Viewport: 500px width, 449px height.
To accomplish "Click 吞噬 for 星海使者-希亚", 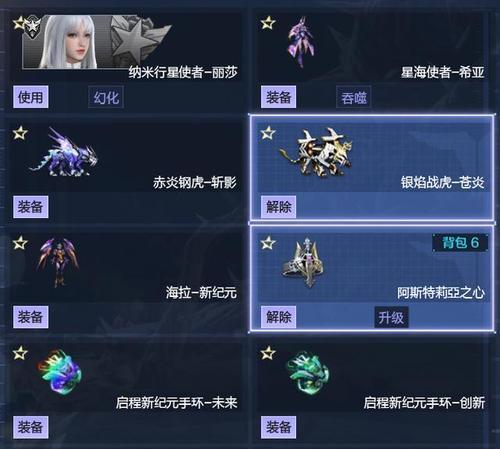I will pos(354,97).
